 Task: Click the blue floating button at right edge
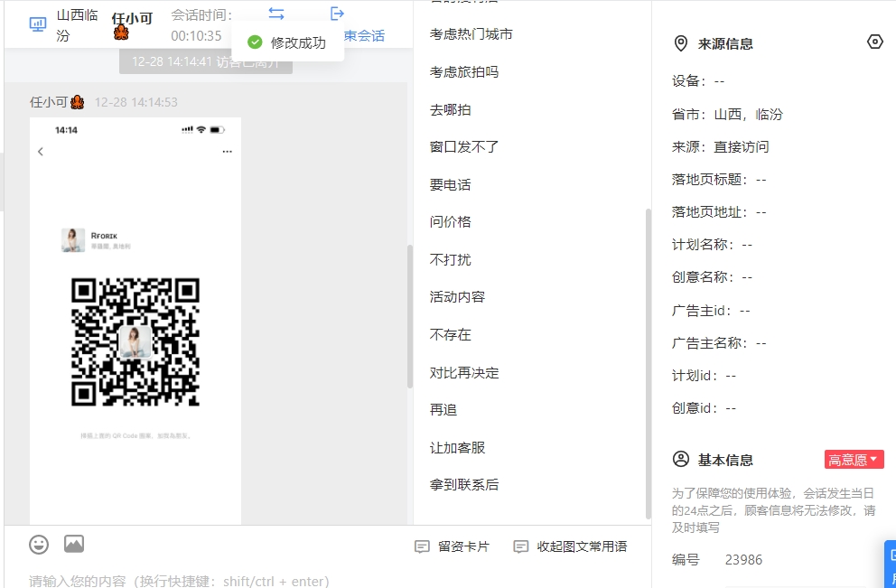coord(891,564)
